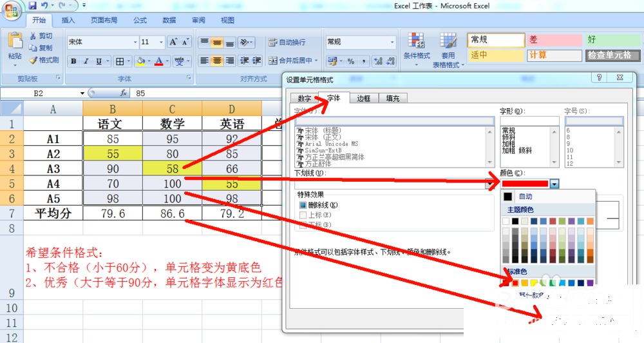Image resolution: width=644 pixels, height=343 pixels.
Task: Undo the last action
Action: coord(44,5)
